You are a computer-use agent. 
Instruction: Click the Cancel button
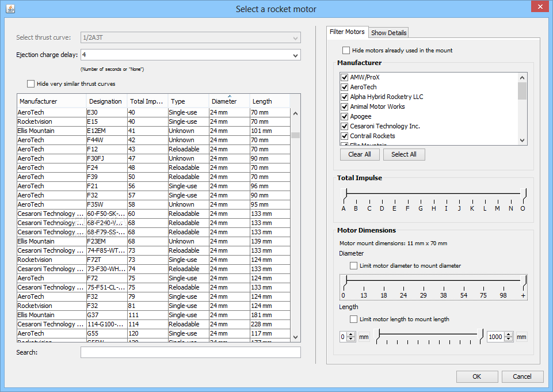[522, 376]
